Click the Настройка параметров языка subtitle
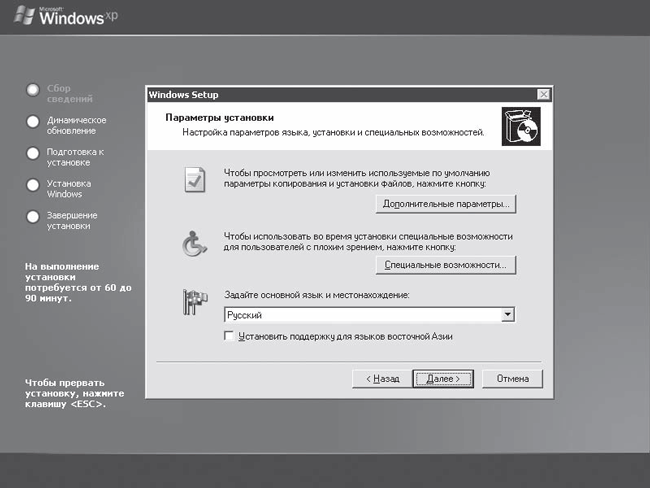Viewport: 650px width, 488px height. (x=333, y=133)
